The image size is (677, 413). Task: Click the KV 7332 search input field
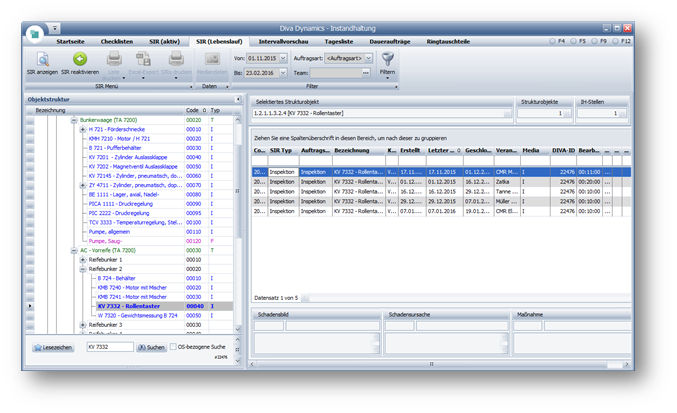(109, 346)
